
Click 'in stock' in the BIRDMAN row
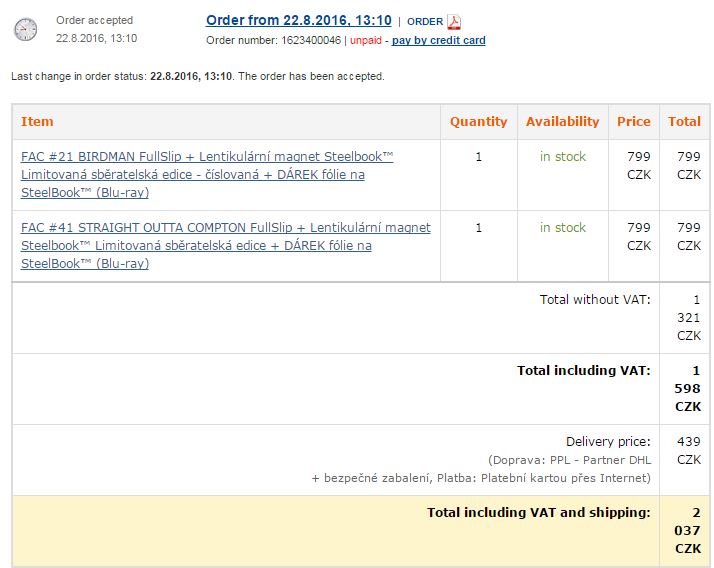click(562, 157)
